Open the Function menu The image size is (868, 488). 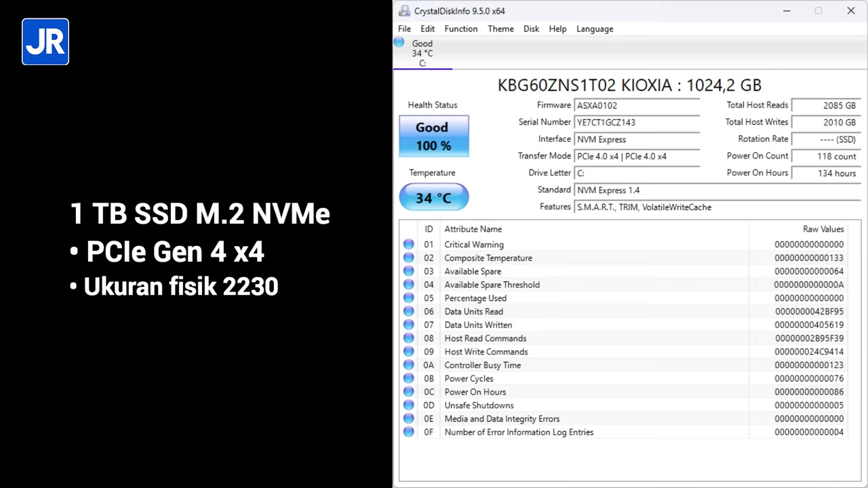[461, 29]
